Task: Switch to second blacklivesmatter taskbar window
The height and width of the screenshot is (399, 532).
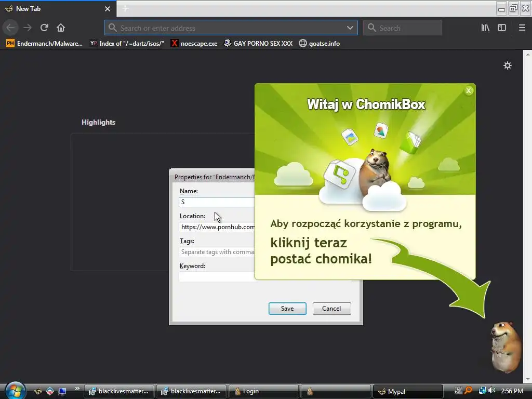Action: pyautogui.click(x=191, y=391)
